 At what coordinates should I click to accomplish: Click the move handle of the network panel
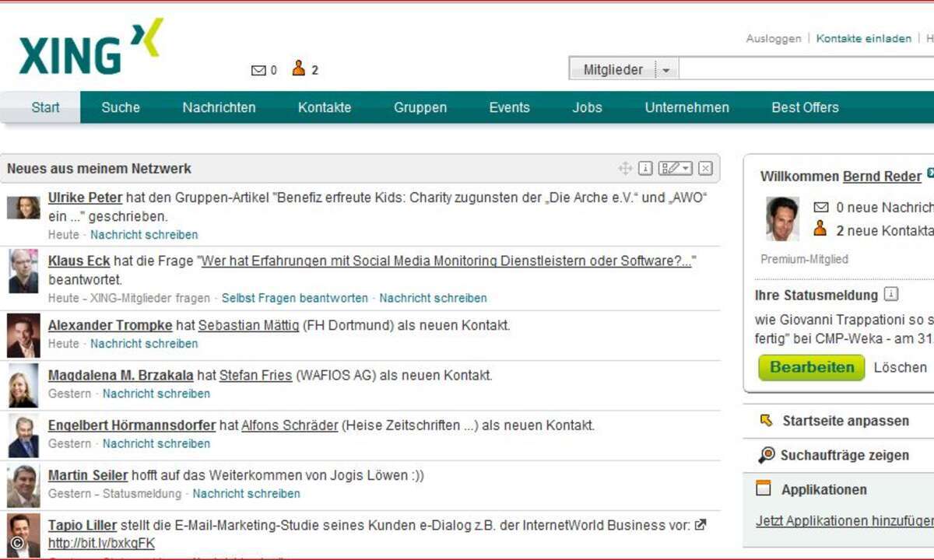coord(624,168)
